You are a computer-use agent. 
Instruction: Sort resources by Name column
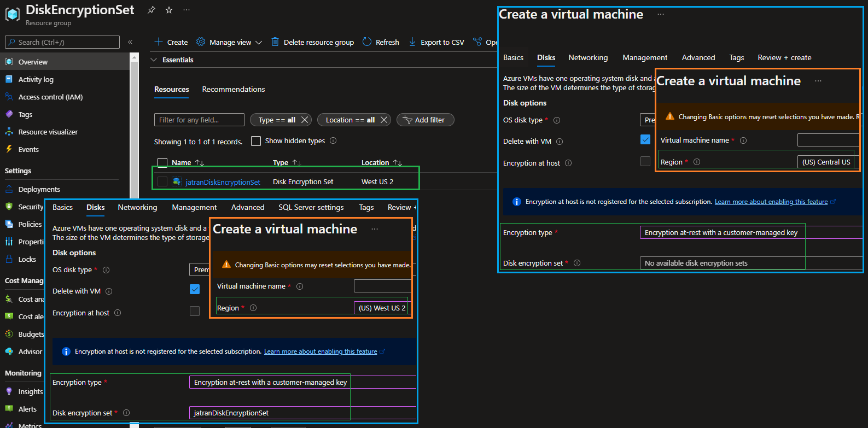(x=188, y=162)
